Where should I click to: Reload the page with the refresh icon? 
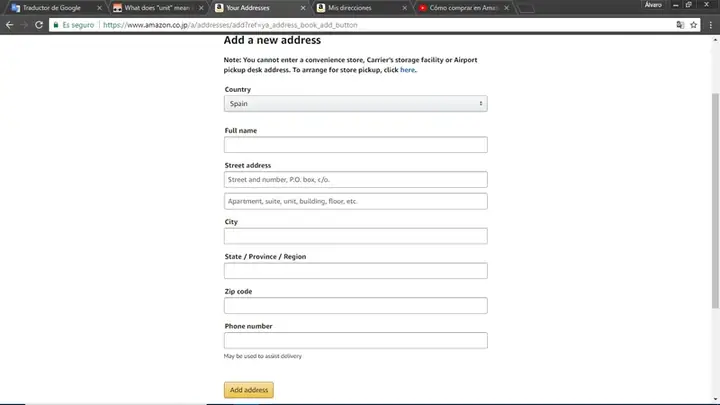tap(39, 25)
